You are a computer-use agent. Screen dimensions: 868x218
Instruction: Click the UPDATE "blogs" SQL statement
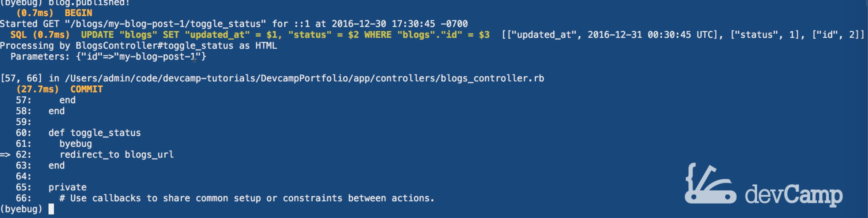pos(285,35)
